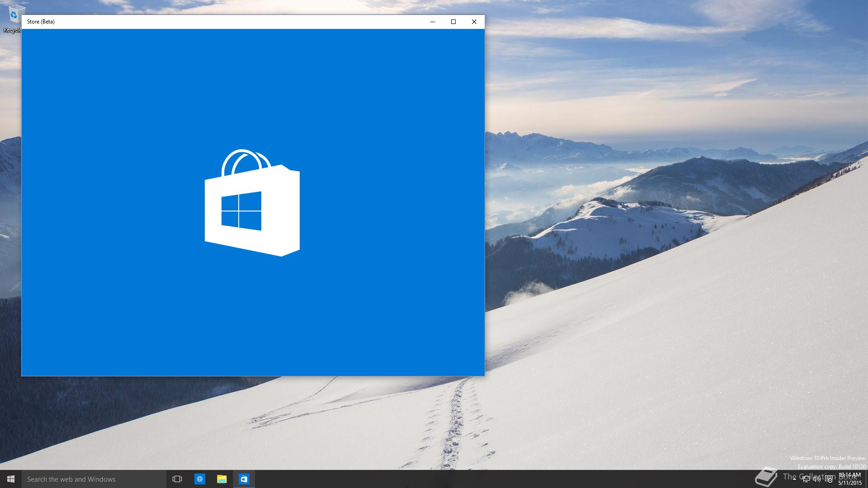Launch the globe browser icon on taskbar
The image size is (868, 488).
pos(199,479)
